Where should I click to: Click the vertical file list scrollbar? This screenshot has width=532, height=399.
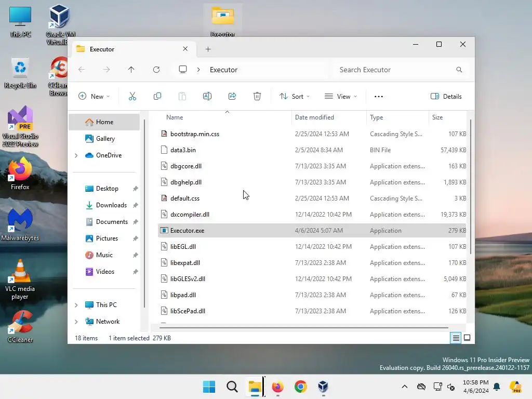(470, 187)
